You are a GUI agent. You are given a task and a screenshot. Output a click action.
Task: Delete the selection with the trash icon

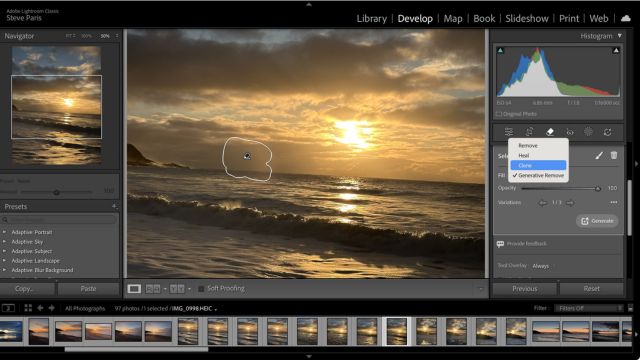613,155
